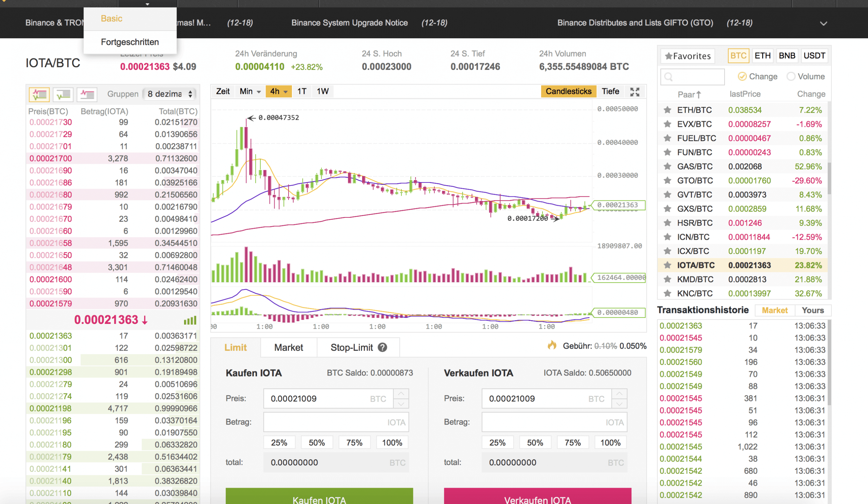Open the Gruppen decimals dropdown

[x=170, y=94]
